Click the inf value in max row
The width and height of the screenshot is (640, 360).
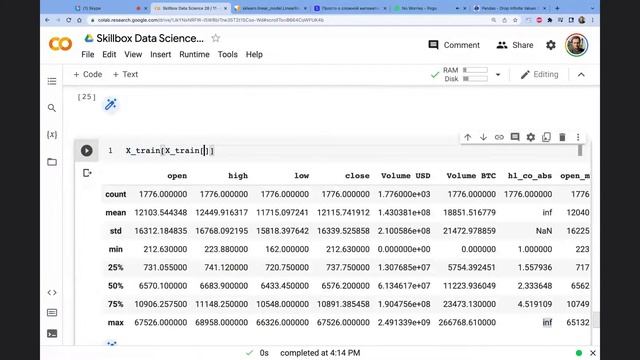[x=547, y=322]
